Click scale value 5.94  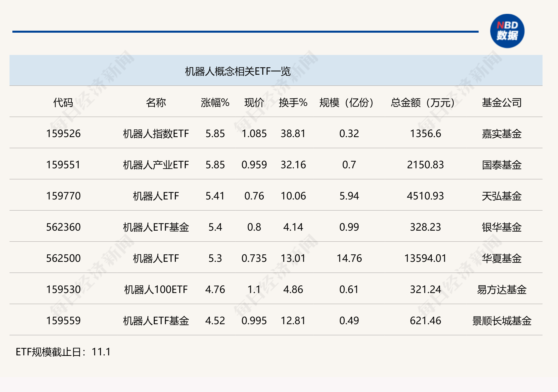(x=349, y=196)
